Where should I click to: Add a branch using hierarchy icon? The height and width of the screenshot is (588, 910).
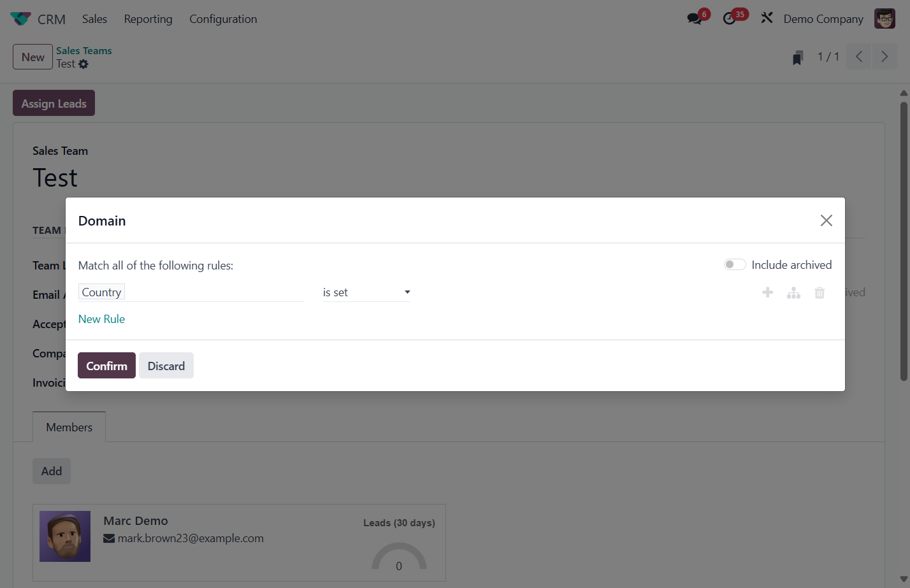click(793, 292)
